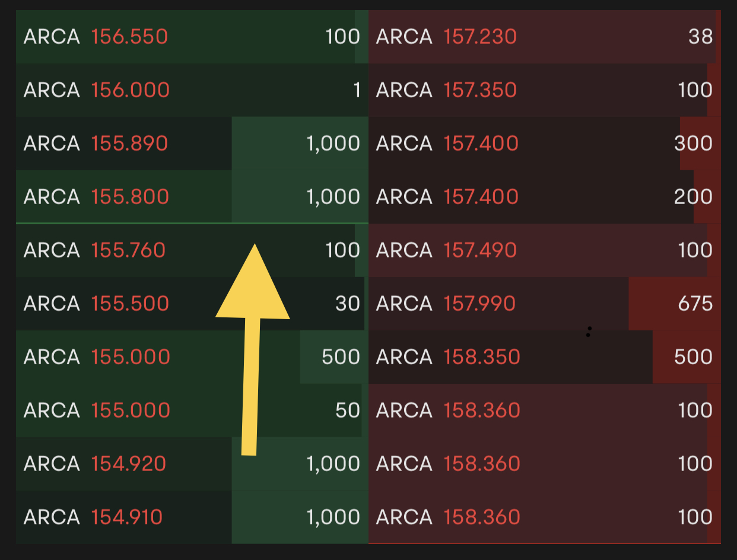Select the ARCA bid at 156.550
Screen dimensions: 737x560
192,37
